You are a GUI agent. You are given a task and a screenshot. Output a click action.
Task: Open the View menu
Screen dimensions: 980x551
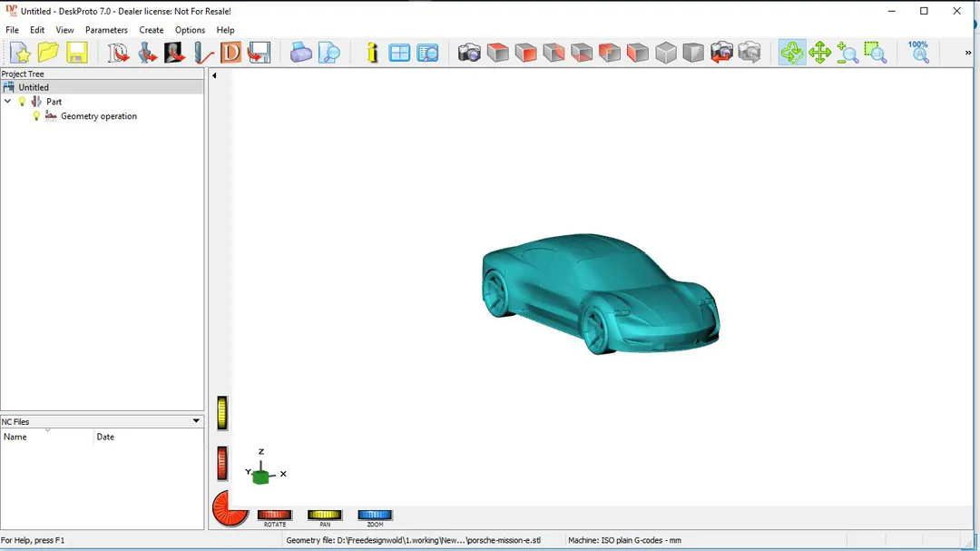tap(64, 30)
